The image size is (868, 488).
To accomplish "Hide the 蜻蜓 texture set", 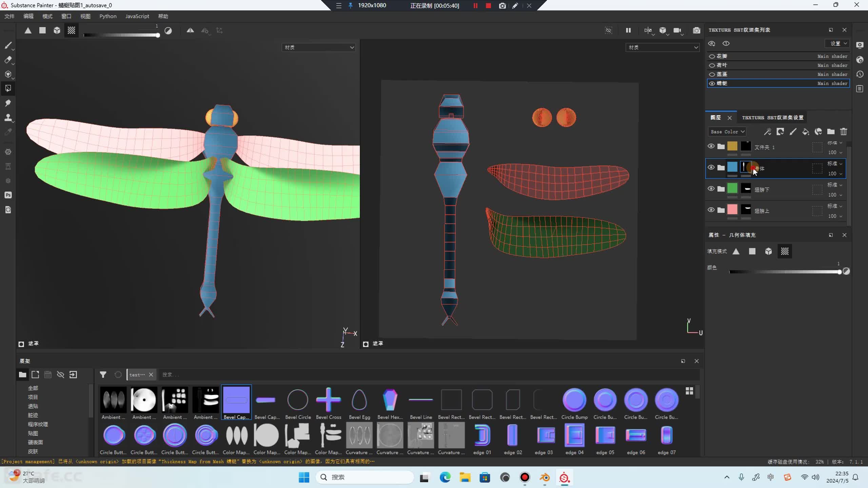I will [712, 83].
